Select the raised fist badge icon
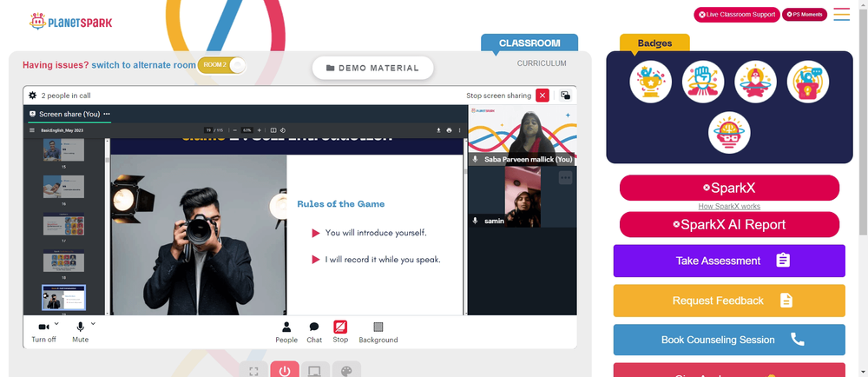Image resolution: width=868 pixels, height=377 pixels. pyautogui.click(x=703, y=82)
